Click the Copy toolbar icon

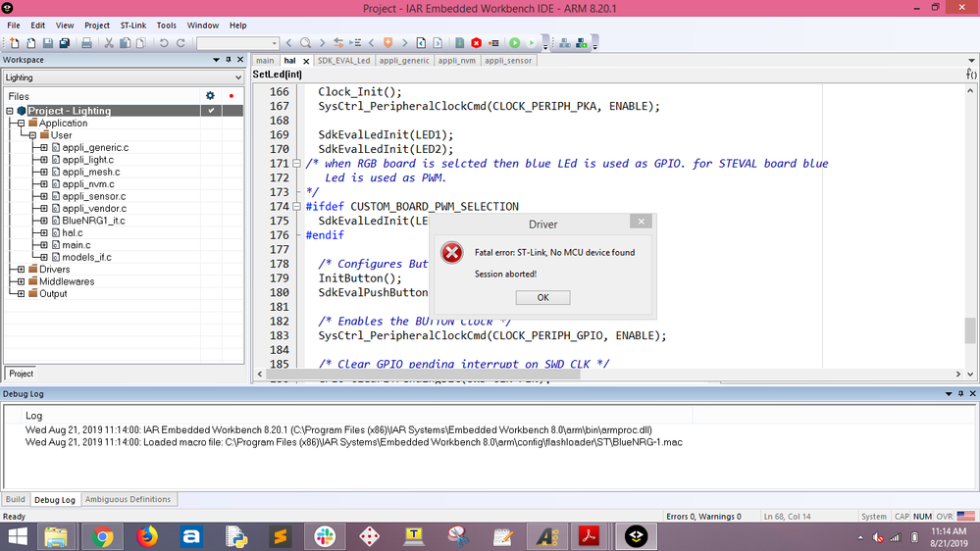pyautogui.click(x=125, y=43)
